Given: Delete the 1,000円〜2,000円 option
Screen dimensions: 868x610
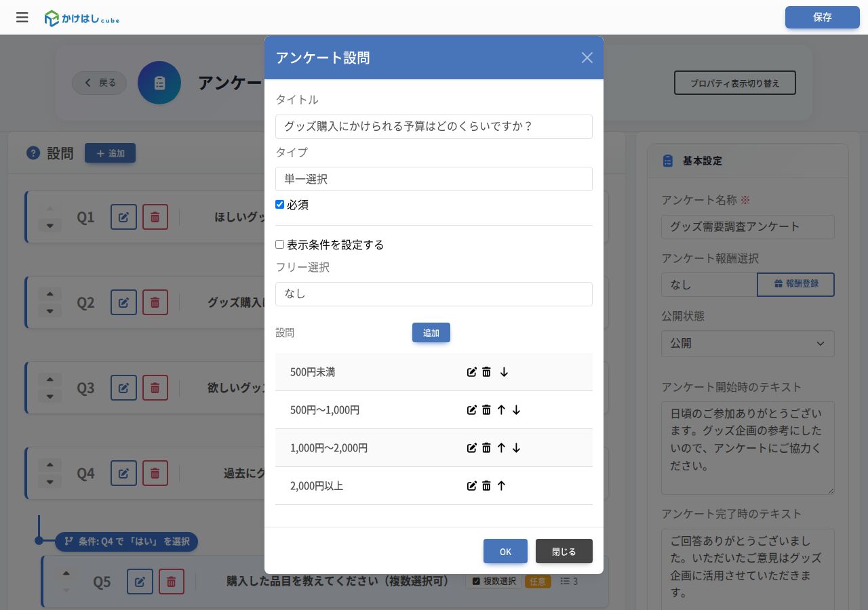Looking at the screenshot, I should coord(486,448).
